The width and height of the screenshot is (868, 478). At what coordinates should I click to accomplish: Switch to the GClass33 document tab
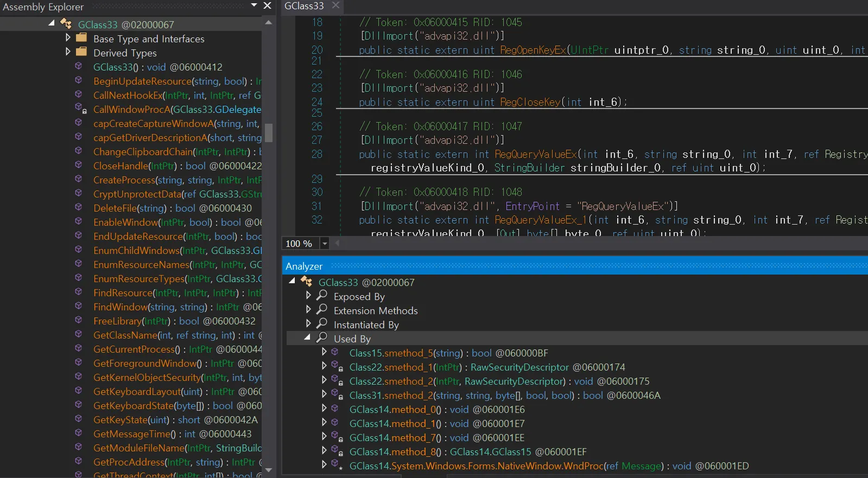click(x=304, y=6)
